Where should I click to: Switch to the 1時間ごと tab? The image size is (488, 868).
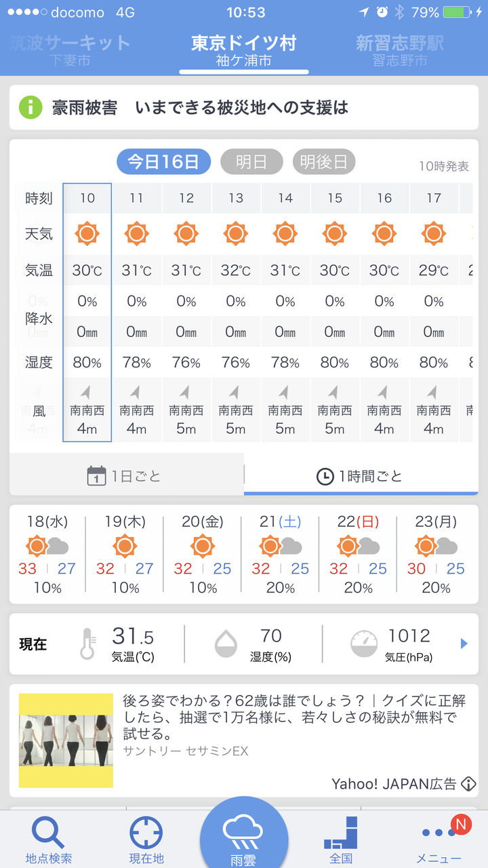[360, 476]
